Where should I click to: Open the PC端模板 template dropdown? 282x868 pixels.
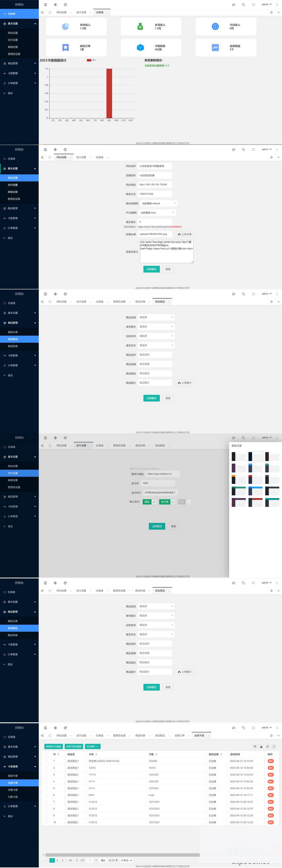157,213
